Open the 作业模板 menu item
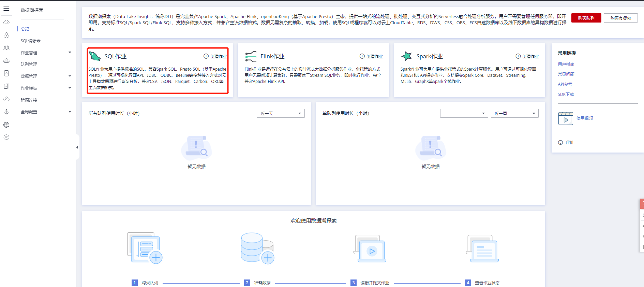The image size is (644, 287). [29, 88]
